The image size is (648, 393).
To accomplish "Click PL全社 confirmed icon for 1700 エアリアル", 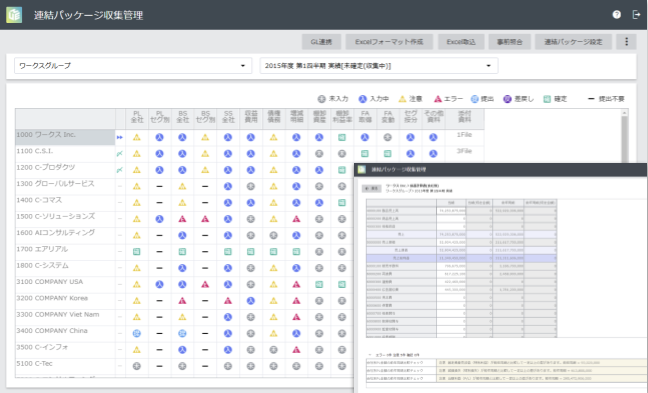I will point(137,252).
